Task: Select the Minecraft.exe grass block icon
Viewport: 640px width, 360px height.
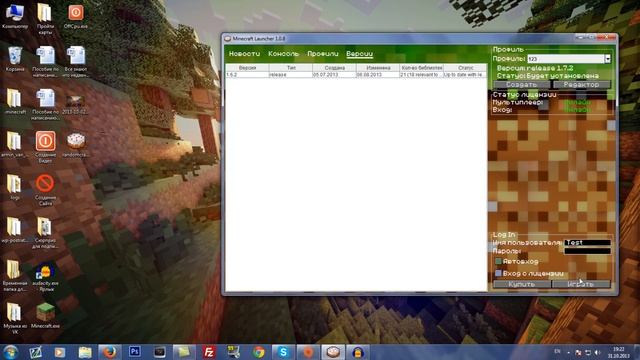Action: (45, 316)
